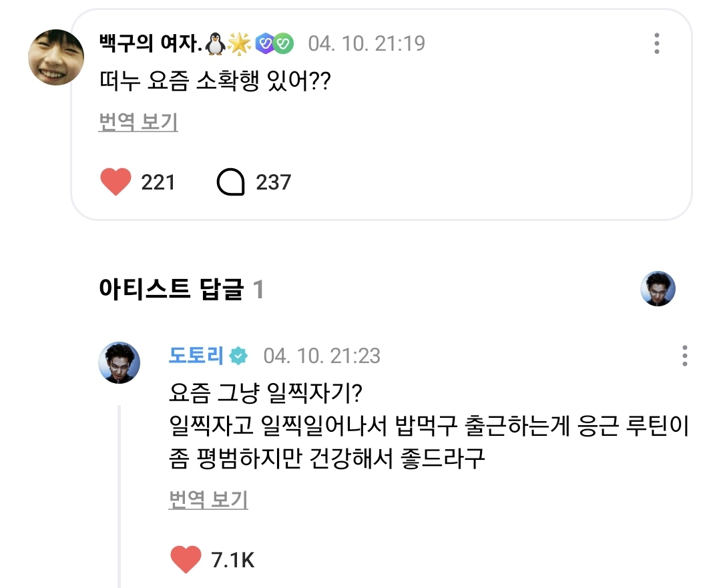
Task: Click the fan poster's smiling avatar
Action: point(55,57)
